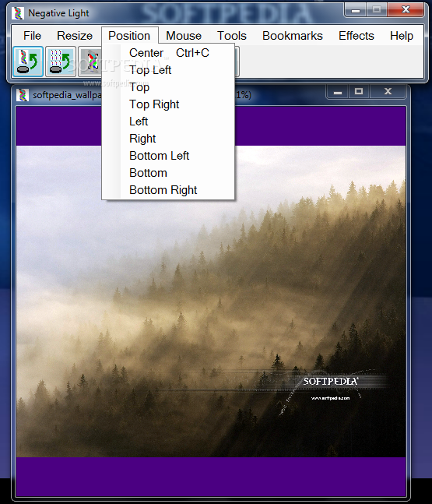Minimize the Negative Light main window

[355, 10]
